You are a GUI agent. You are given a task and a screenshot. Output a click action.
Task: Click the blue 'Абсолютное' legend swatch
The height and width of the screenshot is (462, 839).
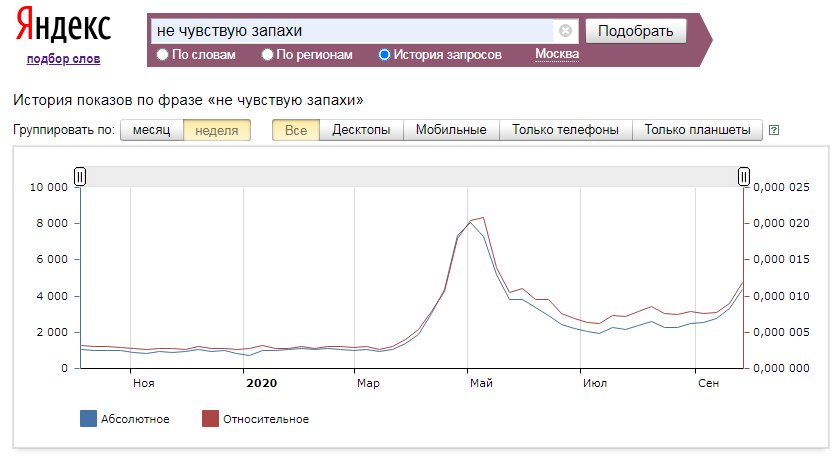[x=88, y=419]
